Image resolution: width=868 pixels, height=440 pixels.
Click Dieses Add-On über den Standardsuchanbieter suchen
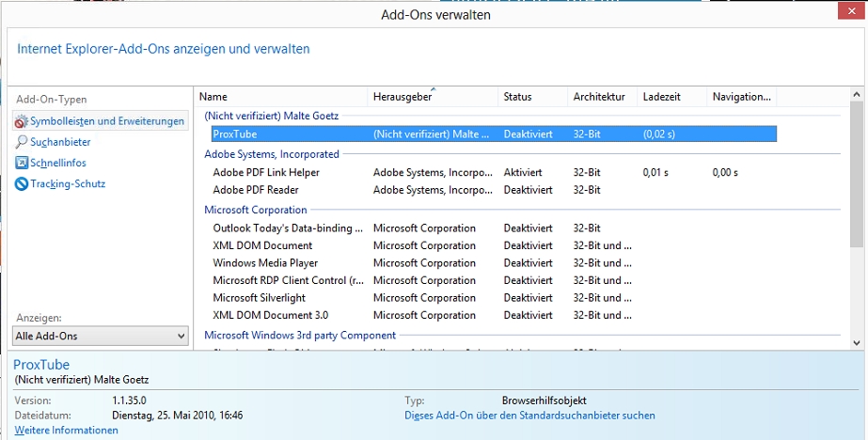[x=529, y=415]
